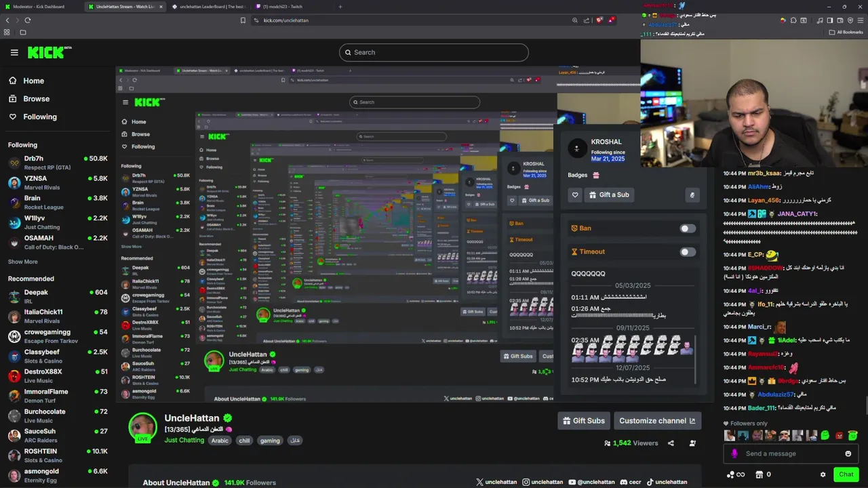Open Just Chatting category link
The image size is (868, 488).
(x=184, y=441)
